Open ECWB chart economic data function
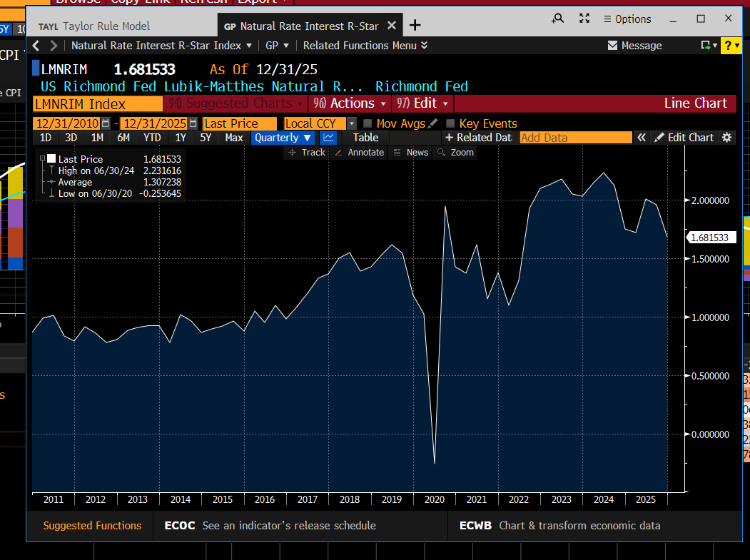Viewport: 750px width, 560px height. coord(559,526)
